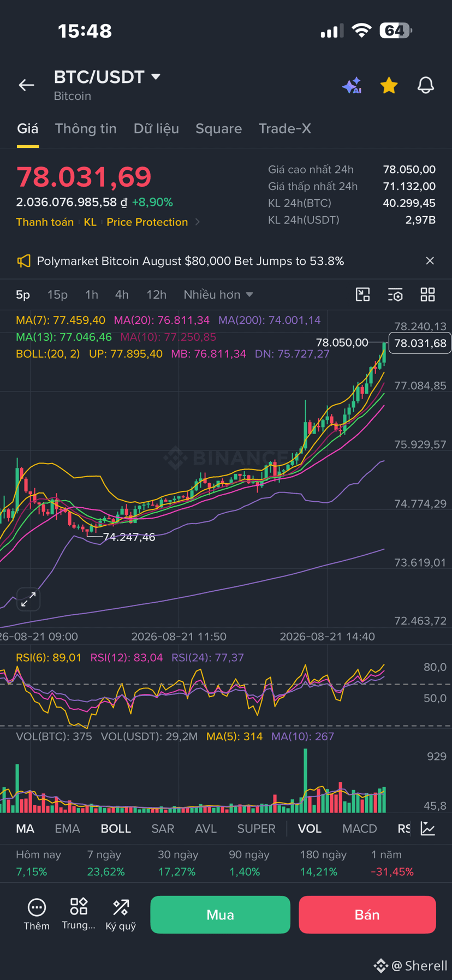Tap the red Bán button
Image resolution: width=452 pixels, height=980 pixels.
pos(367,914)
